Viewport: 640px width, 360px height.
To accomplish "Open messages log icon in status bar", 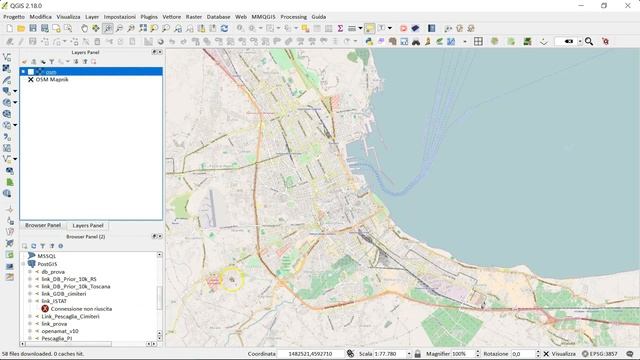I will (630, 353).
